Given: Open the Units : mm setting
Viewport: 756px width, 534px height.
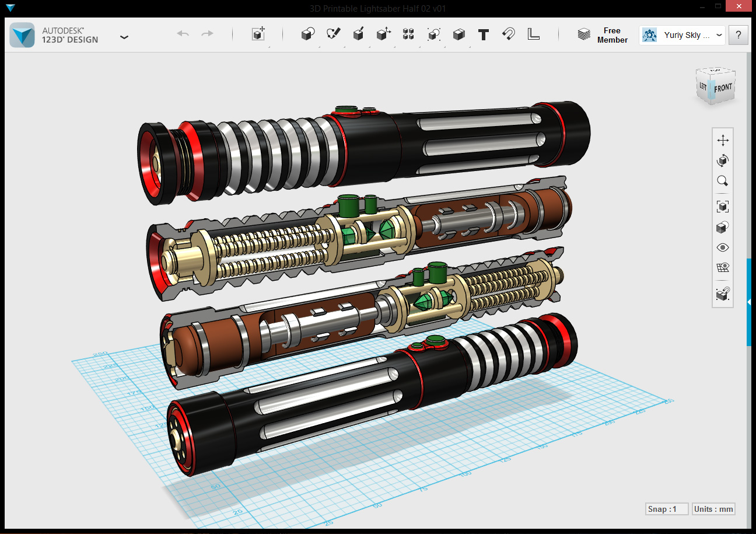Looking at the screenshot, I should [713, 509].
